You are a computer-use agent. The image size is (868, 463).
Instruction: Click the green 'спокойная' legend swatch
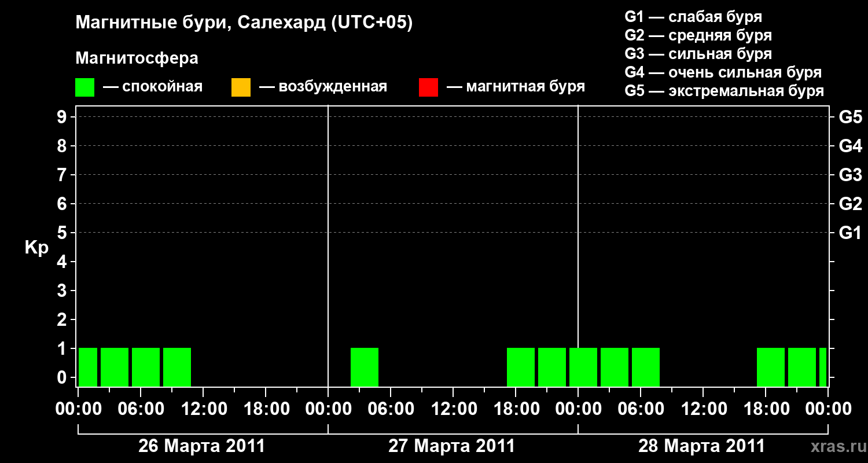(x=84, y=87)
